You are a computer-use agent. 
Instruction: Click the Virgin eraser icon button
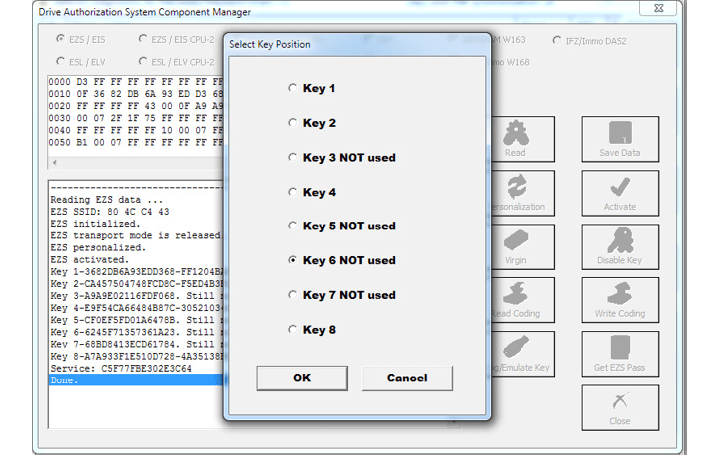[x=515, y=247]
